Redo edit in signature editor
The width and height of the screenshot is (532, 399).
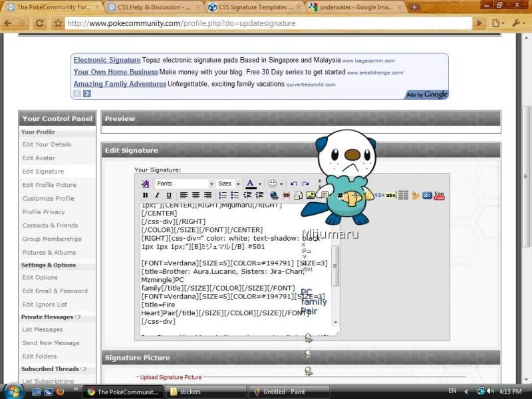306,184
